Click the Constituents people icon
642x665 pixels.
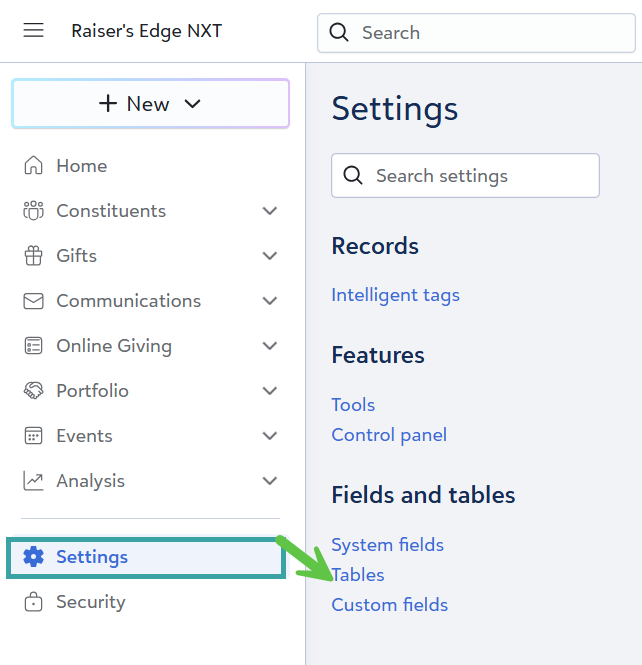pos(34,211)
